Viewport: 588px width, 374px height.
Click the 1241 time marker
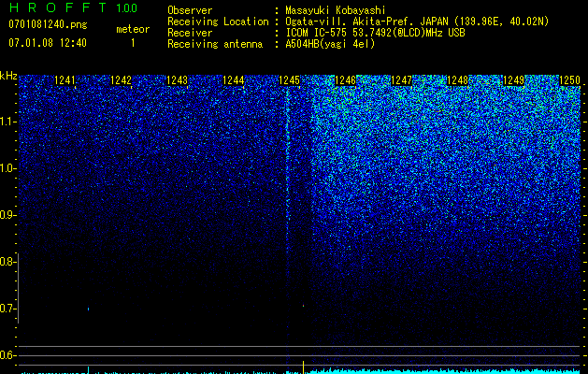tap(65, 80)
